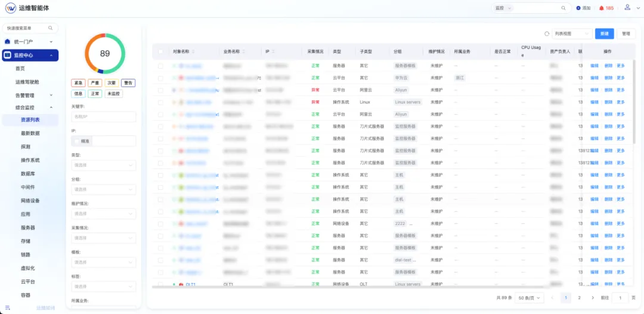This screenshot has width=644, height=314.
Task: Click the 添加 plus icon
Action: pyautogui.click(x=578, y=8)
